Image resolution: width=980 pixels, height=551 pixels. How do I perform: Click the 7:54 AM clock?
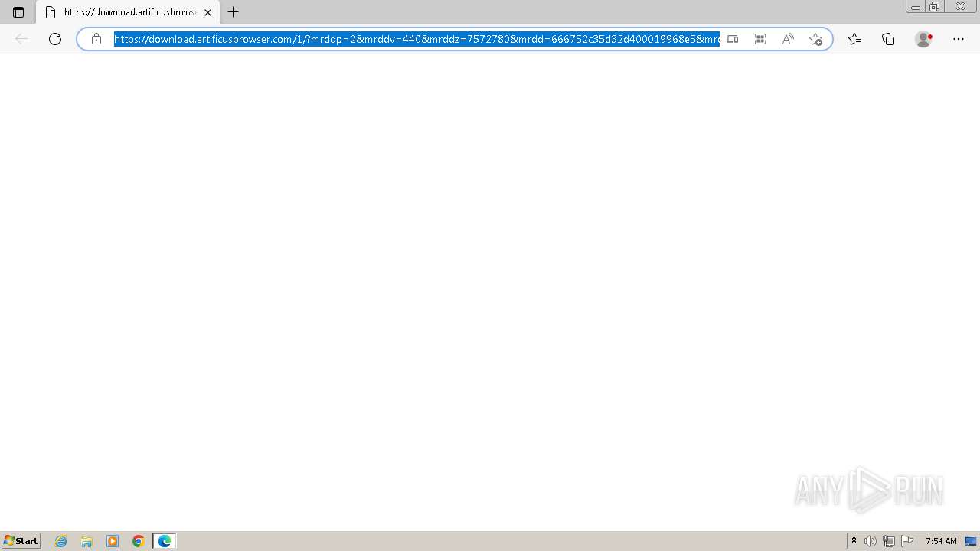tap(941, 541)
